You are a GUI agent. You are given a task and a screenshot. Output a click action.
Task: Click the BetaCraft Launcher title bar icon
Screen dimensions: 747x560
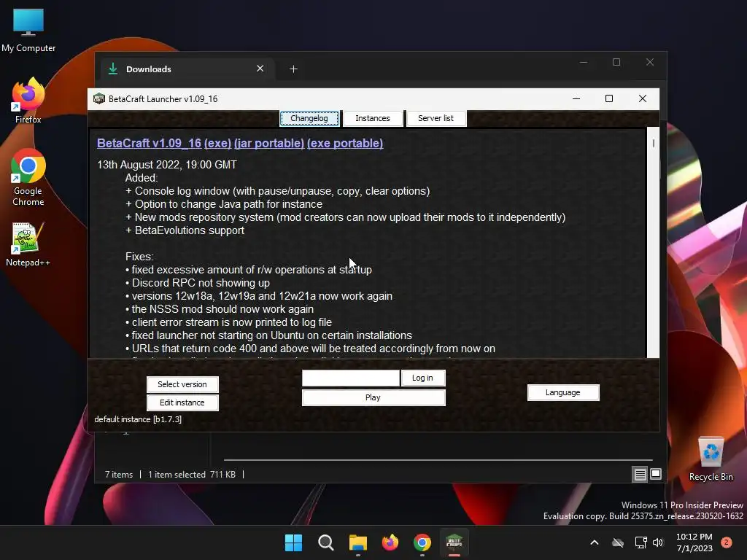pyautogui.click(x=99, y=98)
